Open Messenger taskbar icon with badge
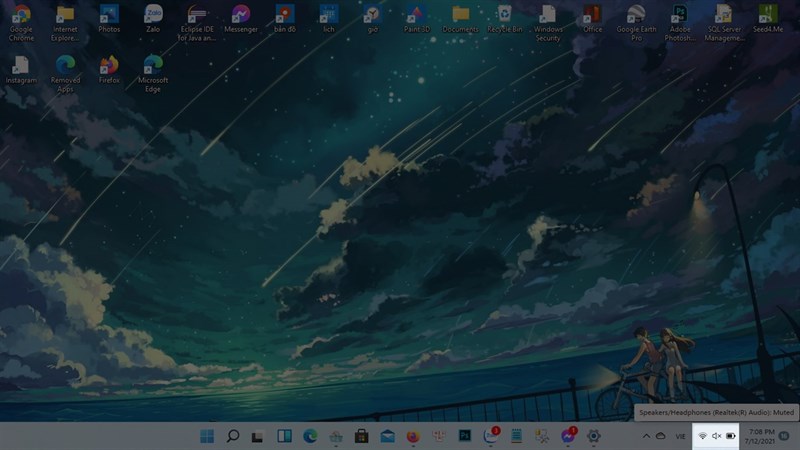Screen dimensions: 800x450 (x=568, y=435)
